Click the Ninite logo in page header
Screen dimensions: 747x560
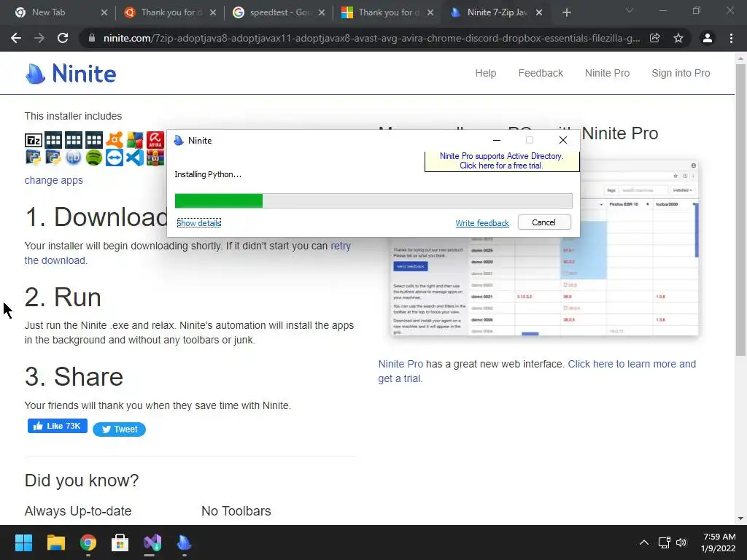coord(71,74)
